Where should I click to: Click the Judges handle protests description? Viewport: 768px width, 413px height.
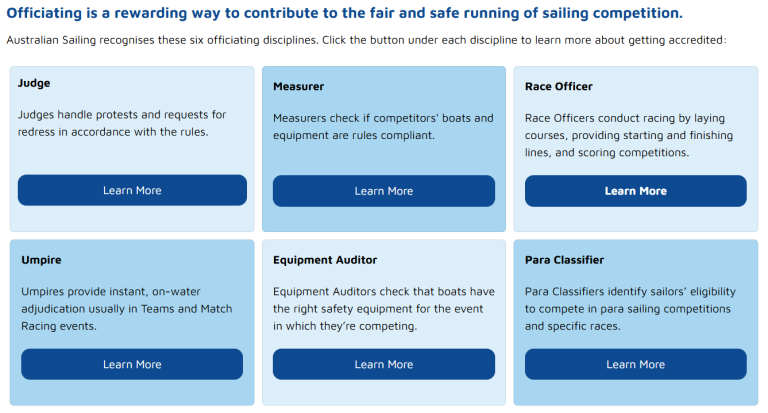[x=122, y=123]
